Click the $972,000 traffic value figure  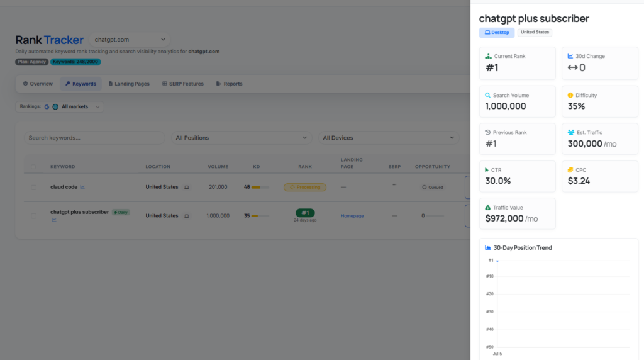coord(504,218)
